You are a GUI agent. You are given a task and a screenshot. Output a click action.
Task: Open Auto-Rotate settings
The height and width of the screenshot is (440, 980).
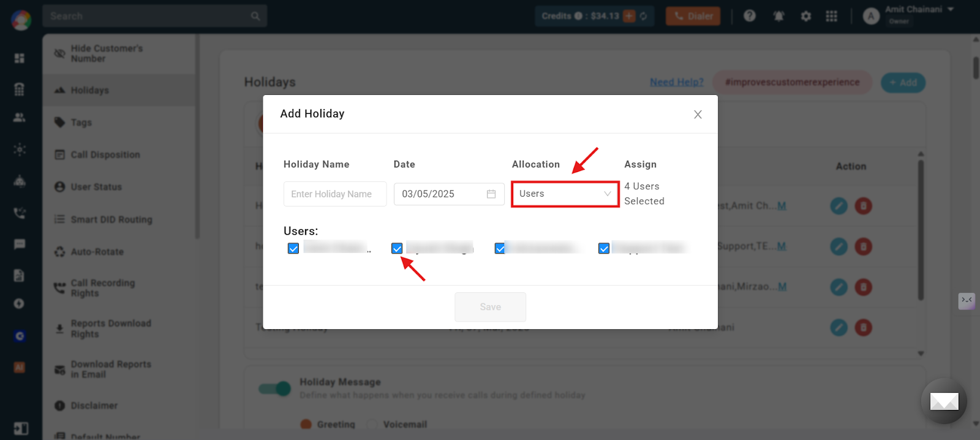click(x=119, y=252)
